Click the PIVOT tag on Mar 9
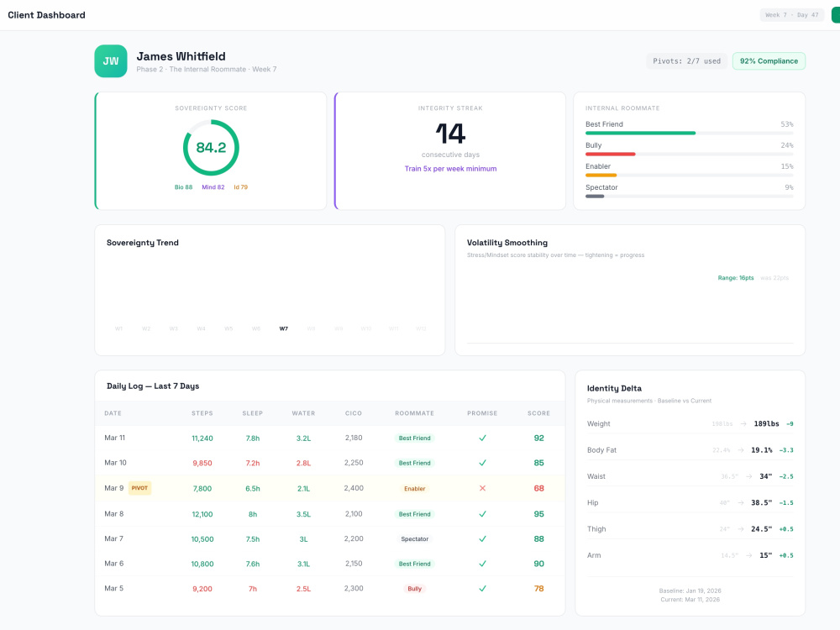 (x=139, y=488)
